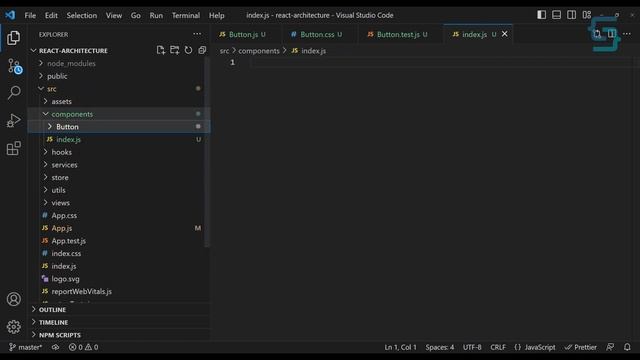Screen dimensions: 640x360
Task: Click the Prettier status item
Action: (x=581, y=347)
